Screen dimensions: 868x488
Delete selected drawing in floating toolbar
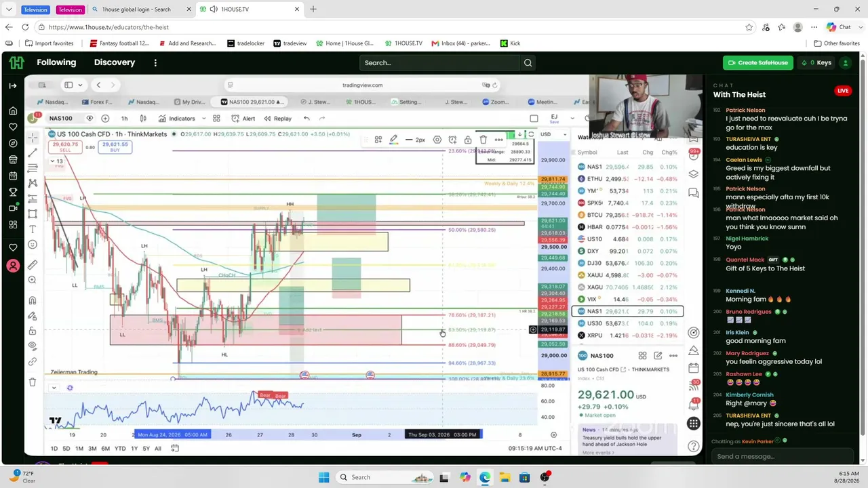pos(484,140)
